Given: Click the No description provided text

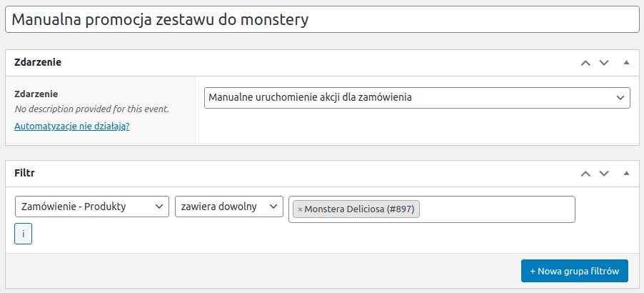Looking at the screenshot, I should [91, 109].
